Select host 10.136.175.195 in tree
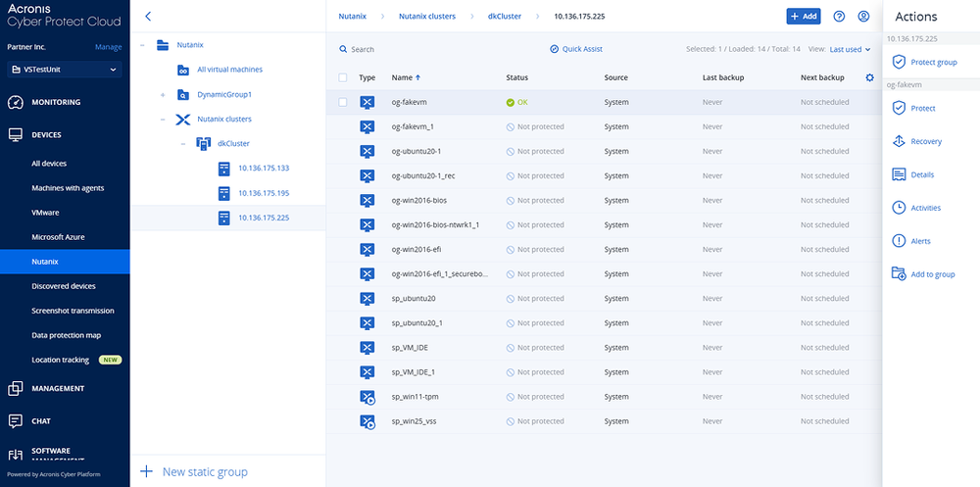The image size is (980, 487). point(264,193)
